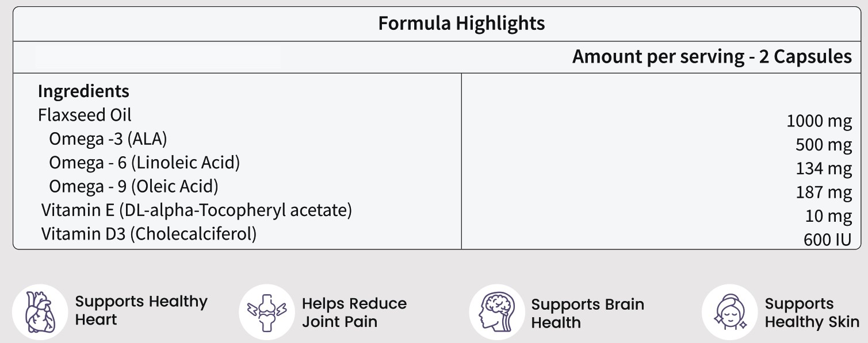Select the Supports Brain Health label
Image resolution: width=868 pixels, height=343 pixels.
pyautogui.click(x=587, y=313)
